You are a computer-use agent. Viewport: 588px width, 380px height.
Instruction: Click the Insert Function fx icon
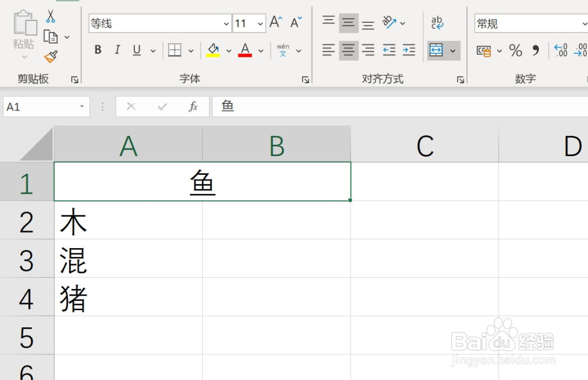coord(193,107)
